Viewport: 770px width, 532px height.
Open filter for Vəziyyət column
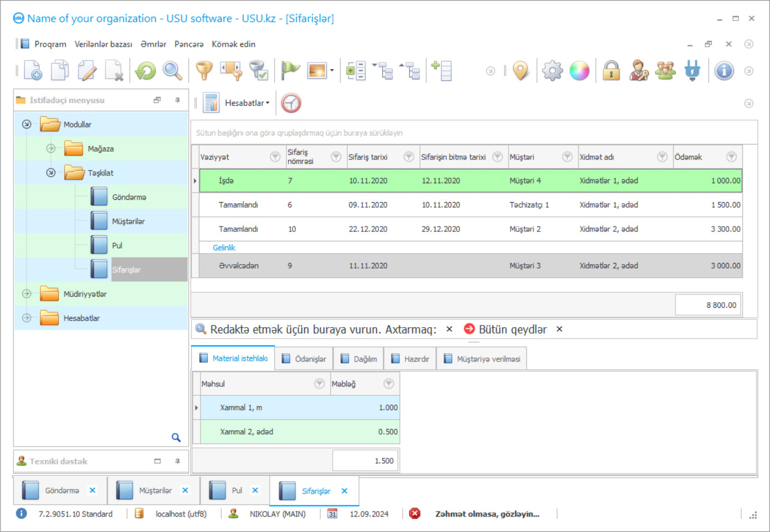coord(275,157)
